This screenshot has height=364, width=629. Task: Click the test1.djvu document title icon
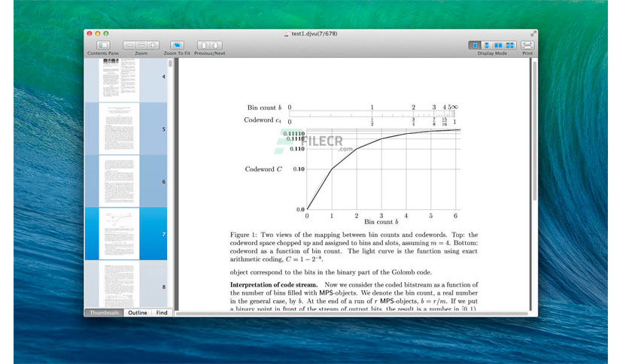[287, 34]
